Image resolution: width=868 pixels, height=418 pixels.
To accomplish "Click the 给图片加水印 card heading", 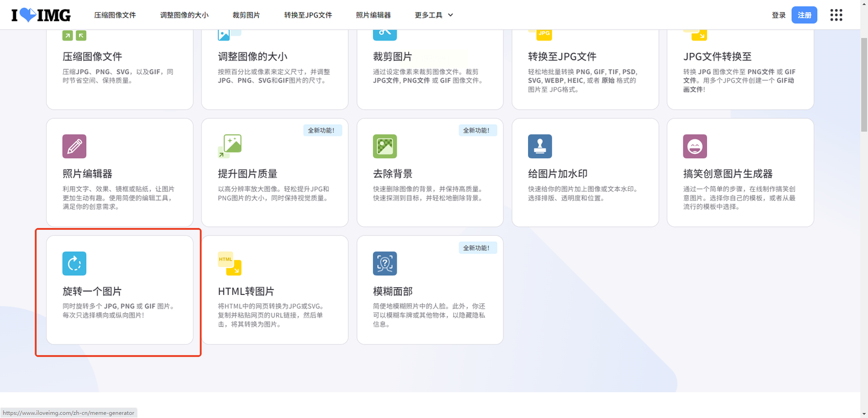I will point(558,174).
